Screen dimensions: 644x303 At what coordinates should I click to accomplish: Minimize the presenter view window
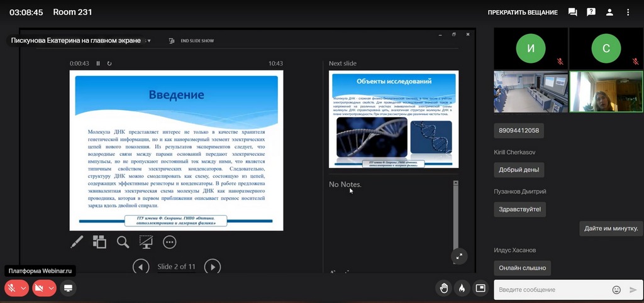click(x=440, y=35)
